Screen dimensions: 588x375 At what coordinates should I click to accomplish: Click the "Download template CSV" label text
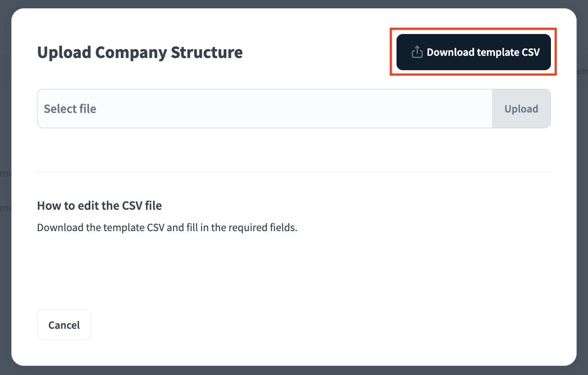click(x=483, y=52)
